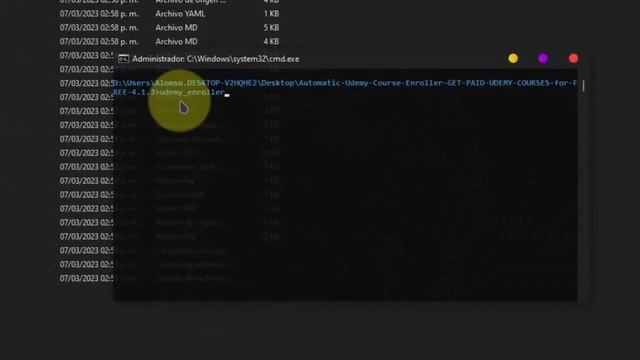Click the yellow circle button of the cmd window

(513, 58)
